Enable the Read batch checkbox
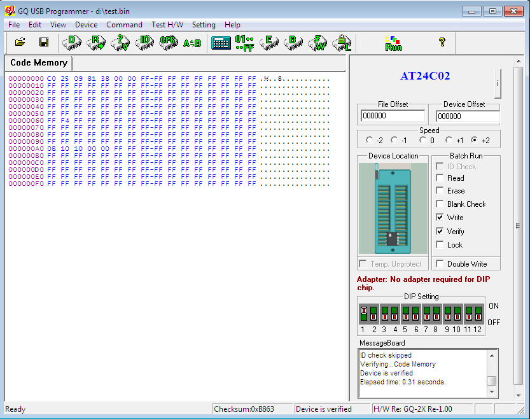 pos(440,178)
